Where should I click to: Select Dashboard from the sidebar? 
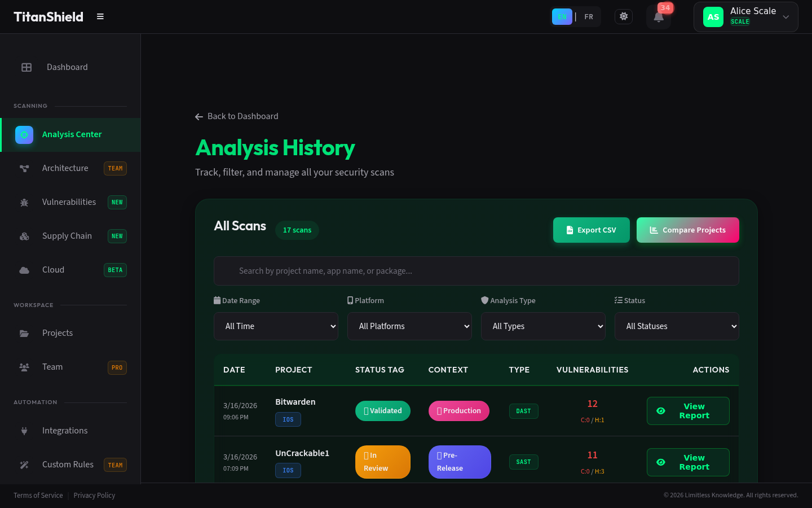coord(67,67)
